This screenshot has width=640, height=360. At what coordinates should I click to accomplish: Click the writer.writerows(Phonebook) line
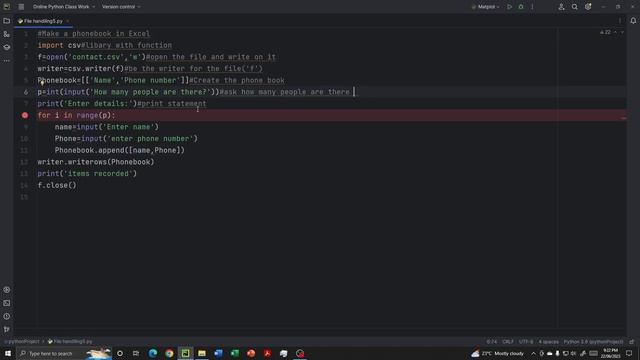[96, 162]
